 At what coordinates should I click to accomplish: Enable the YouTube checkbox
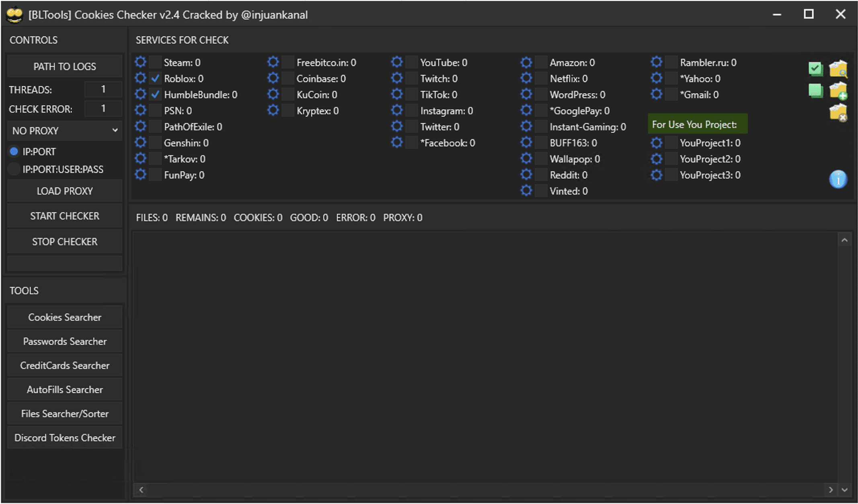point(412,62)
